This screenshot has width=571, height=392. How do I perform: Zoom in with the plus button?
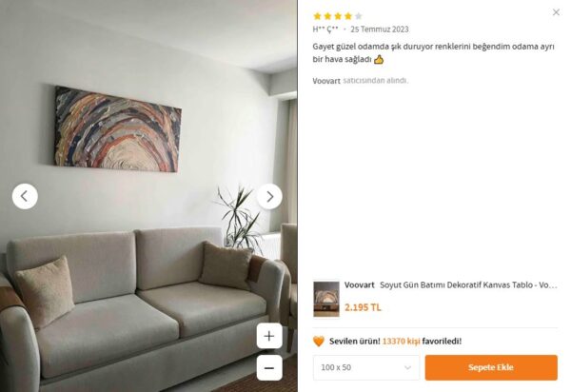(269, 336)
